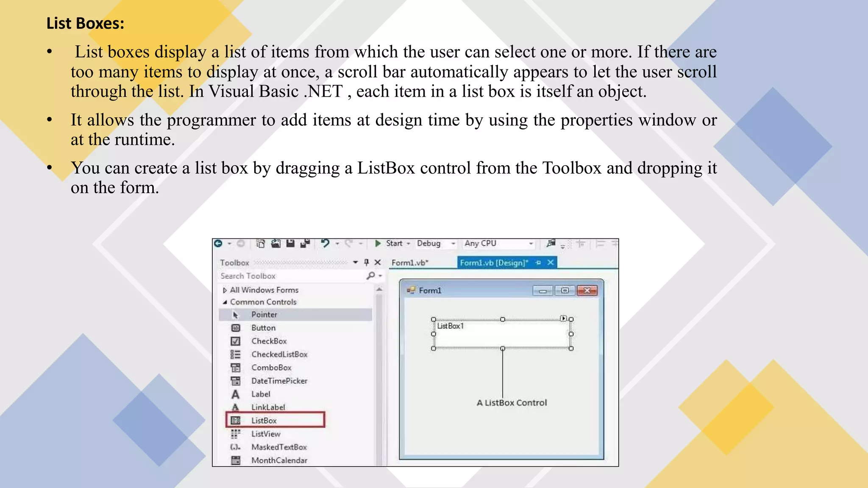
Task: Select ComboBox in Common Controls list
Action: click(x=271, y=368)
